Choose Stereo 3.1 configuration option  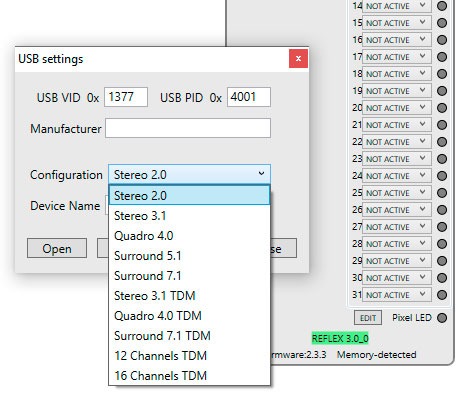(189, 216)
